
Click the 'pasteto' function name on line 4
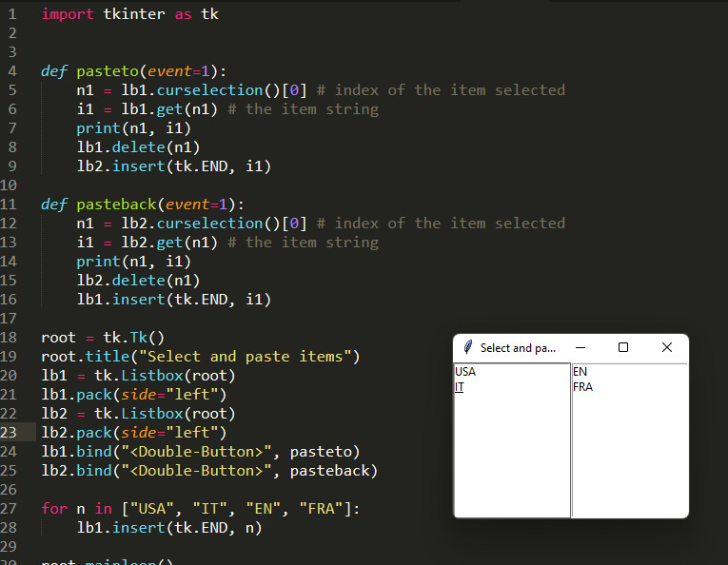tap(108, 71)
